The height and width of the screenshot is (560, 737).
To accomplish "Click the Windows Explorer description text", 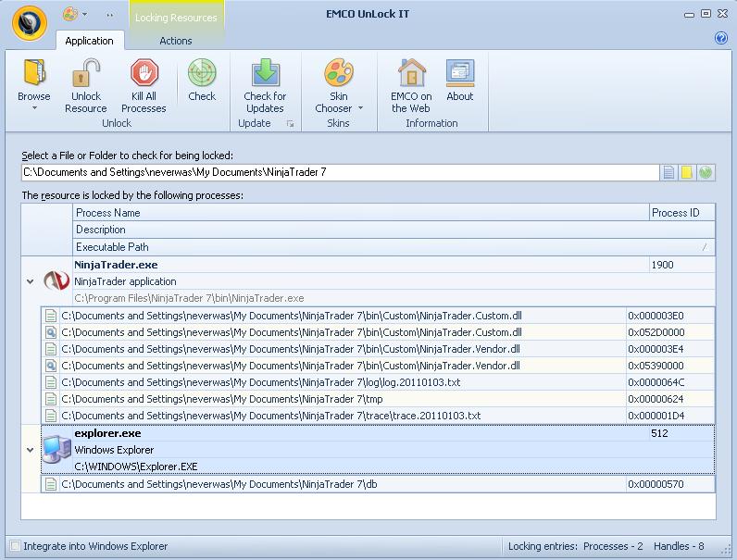I will [114, 450].
